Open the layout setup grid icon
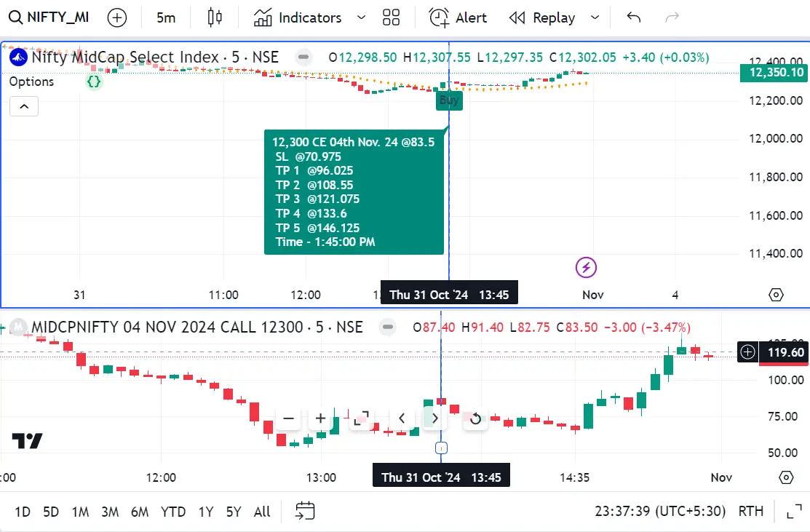This screenshot has height=532, width=810. click(391, 18)
